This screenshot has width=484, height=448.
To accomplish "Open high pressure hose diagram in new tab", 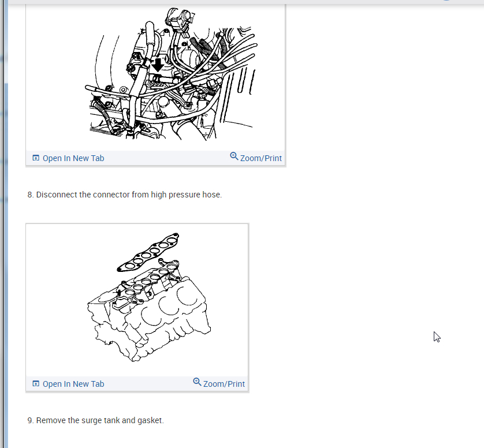I will tap(69, 158).
